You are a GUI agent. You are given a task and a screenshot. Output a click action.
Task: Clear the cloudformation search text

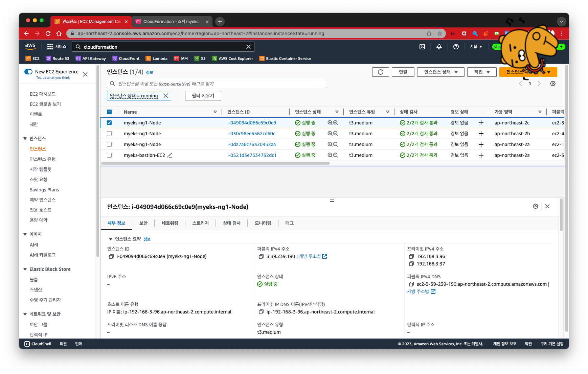248,47
